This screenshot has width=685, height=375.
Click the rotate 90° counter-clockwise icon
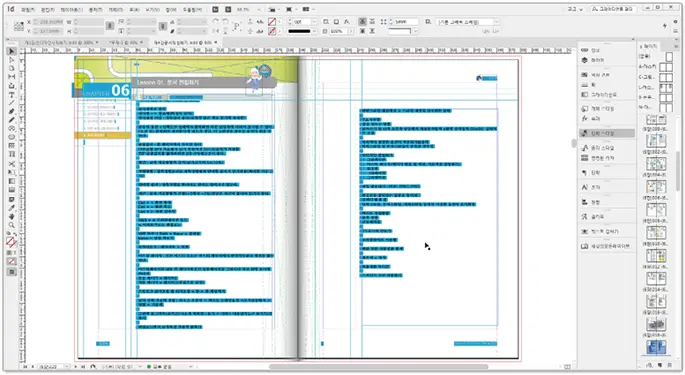(225, 21)
